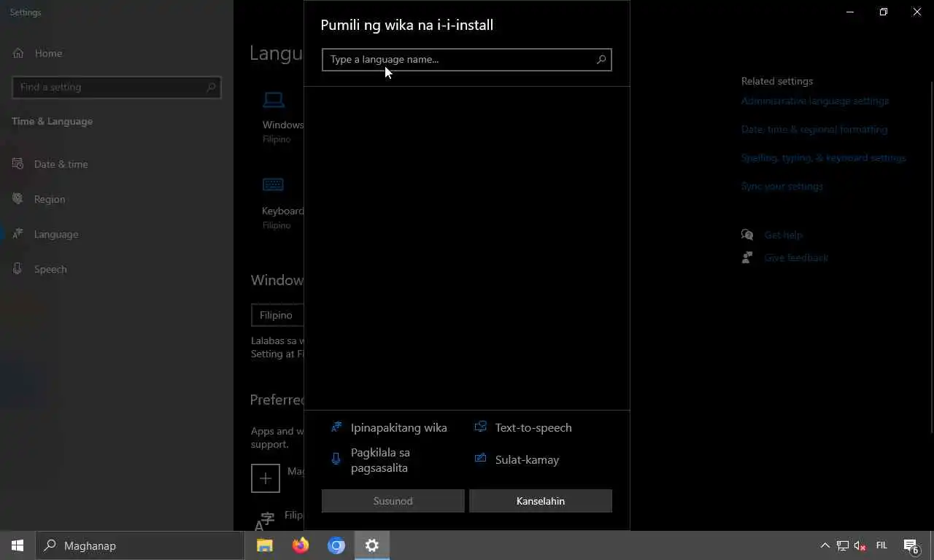Click the Kanselahin button
Screen dimensions: 934x560
(541, 501)
